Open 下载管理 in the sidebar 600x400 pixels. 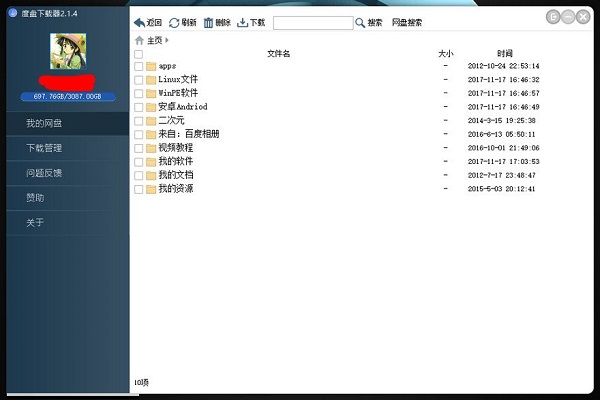[44, 148]
